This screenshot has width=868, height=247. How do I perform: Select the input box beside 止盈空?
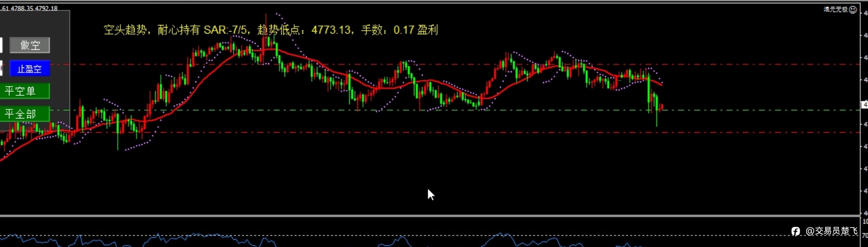1,68
